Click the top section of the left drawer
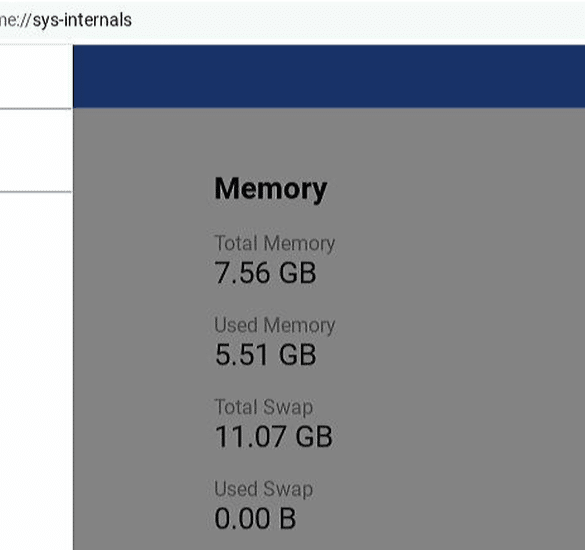The width and height of the screenshot is (585, 550). pos(36,76)
